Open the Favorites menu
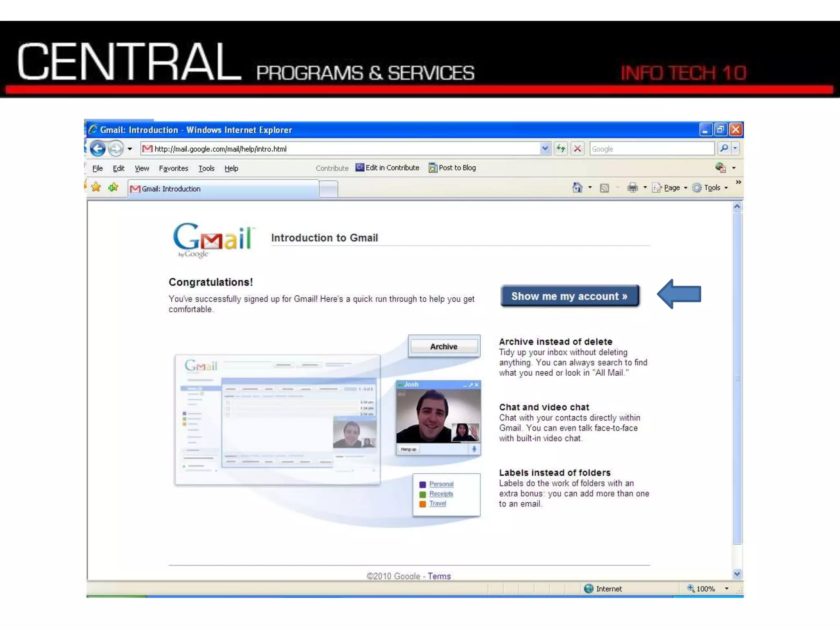840x630 pixels. pos(173,168)
